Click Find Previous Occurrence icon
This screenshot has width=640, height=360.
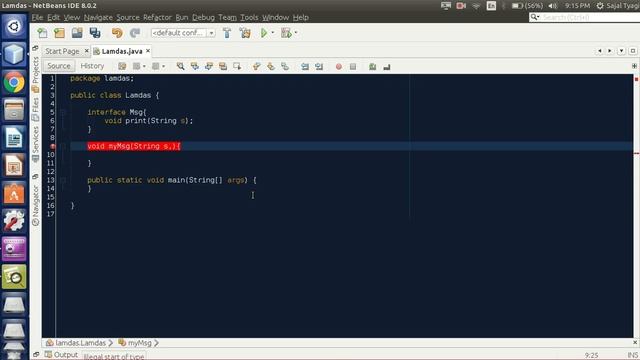(x=195, y=66)
